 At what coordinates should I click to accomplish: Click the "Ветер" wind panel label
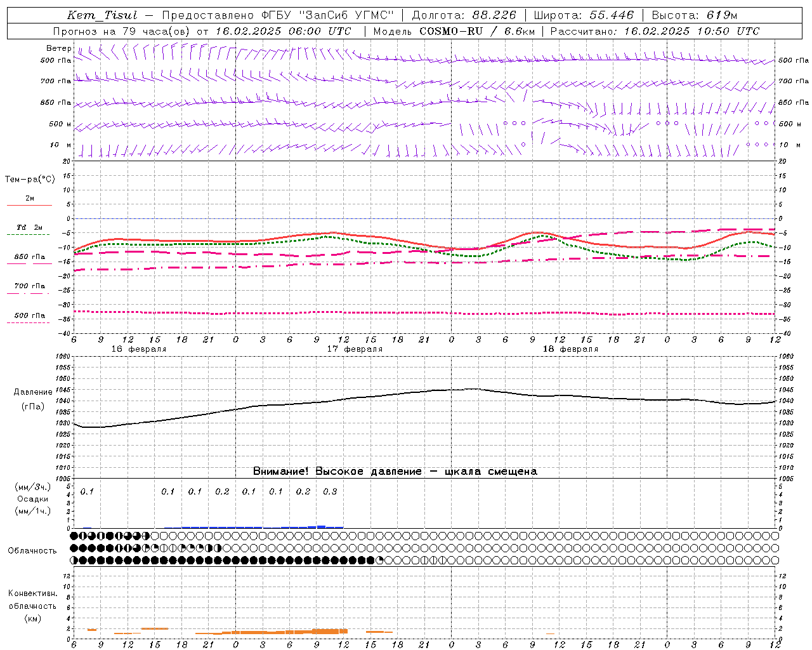pyautogui.click(x=58, y=48)
